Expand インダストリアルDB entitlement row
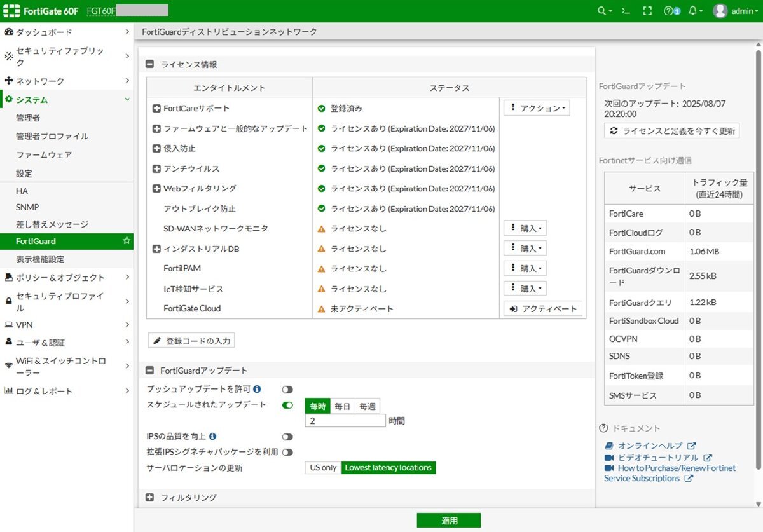Viewport: 763px width, 532px height. click(x=156, y=249)
